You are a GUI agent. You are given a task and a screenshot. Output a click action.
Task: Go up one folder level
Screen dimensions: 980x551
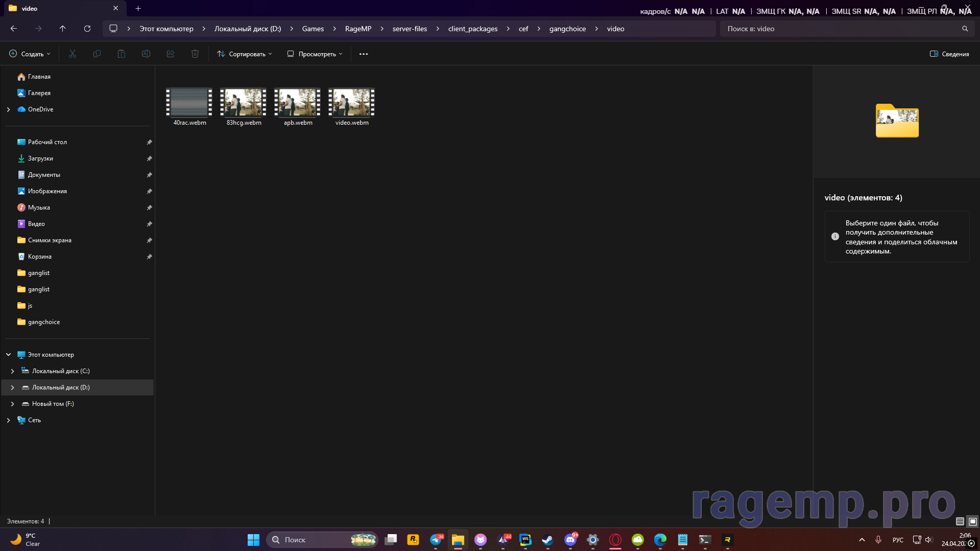point(62,29)
